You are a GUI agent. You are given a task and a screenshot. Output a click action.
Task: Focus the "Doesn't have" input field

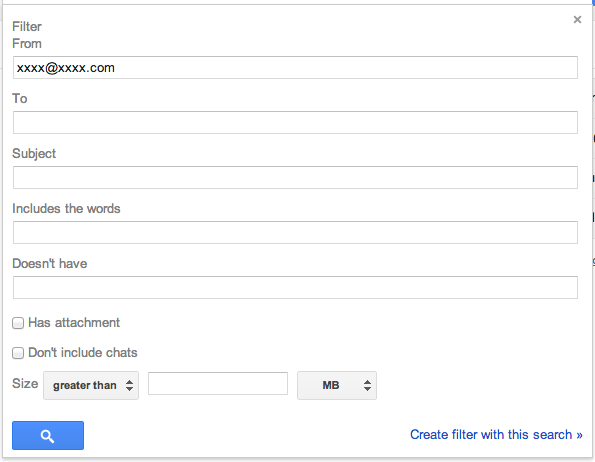(x=295, y=288)
